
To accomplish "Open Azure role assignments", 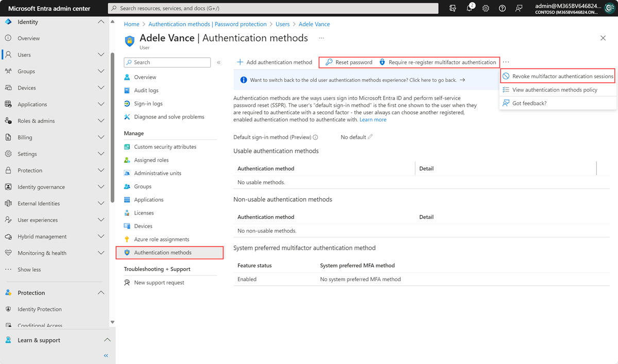I will click(162, 239).
